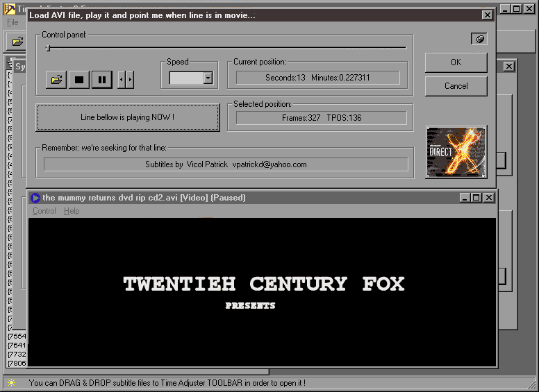The height and width of the screenshot is (392, 539).
Task: Open AVI file with folder icon in Control panel
Action: tap(56, 80)
